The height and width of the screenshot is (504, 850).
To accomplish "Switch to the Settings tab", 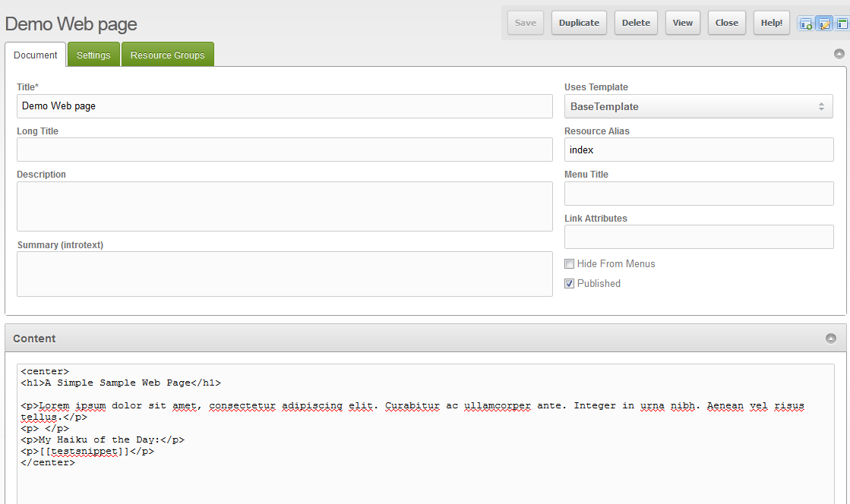I will point(93,55).
